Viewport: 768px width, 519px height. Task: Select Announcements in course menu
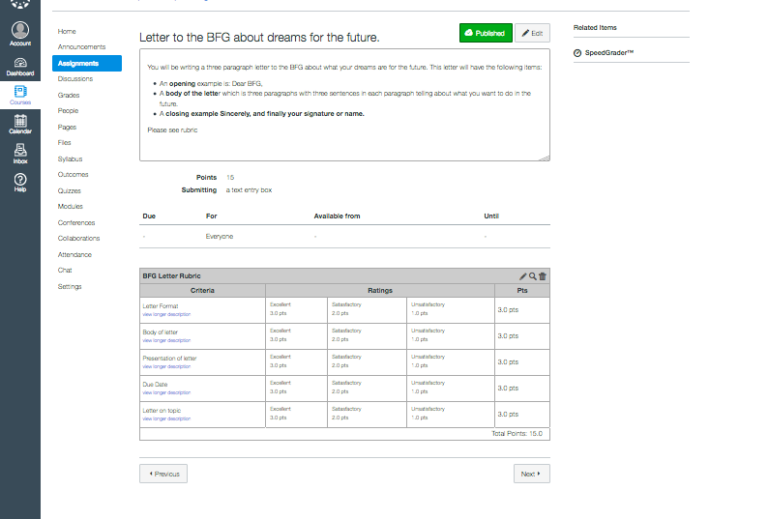(x=81, y=47)
